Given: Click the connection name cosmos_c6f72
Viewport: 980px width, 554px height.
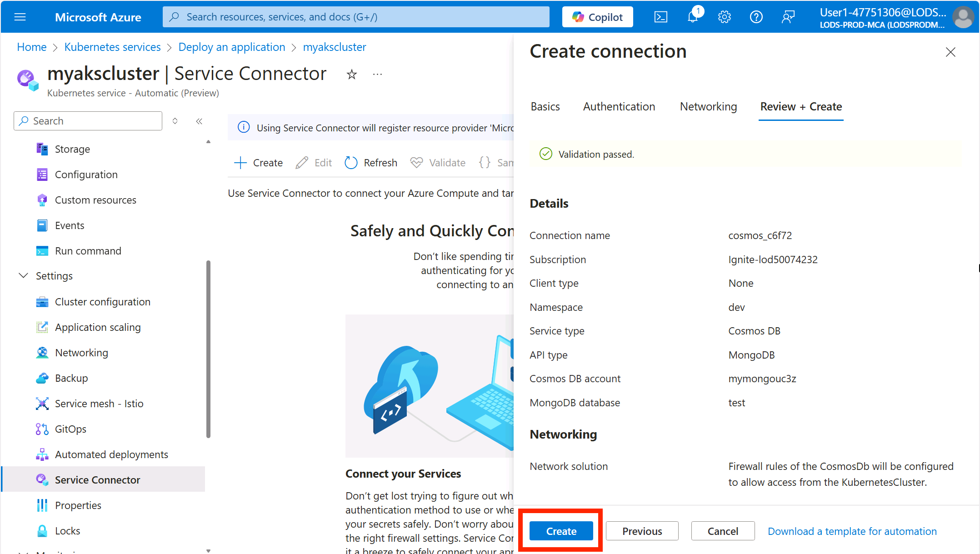Looking at the screenshot, I should [760, 235].
